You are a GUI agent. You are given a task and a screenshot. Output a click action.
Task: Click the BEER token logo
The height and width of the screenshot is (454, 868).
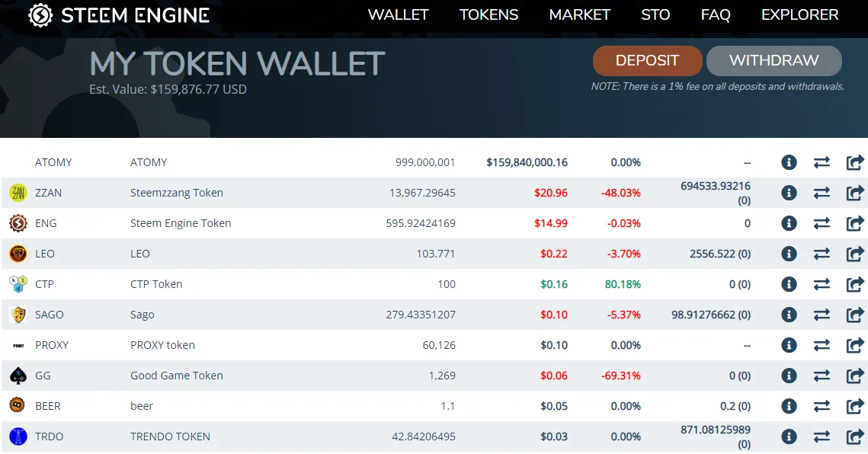pyautogui.click(x=18, y=404)
